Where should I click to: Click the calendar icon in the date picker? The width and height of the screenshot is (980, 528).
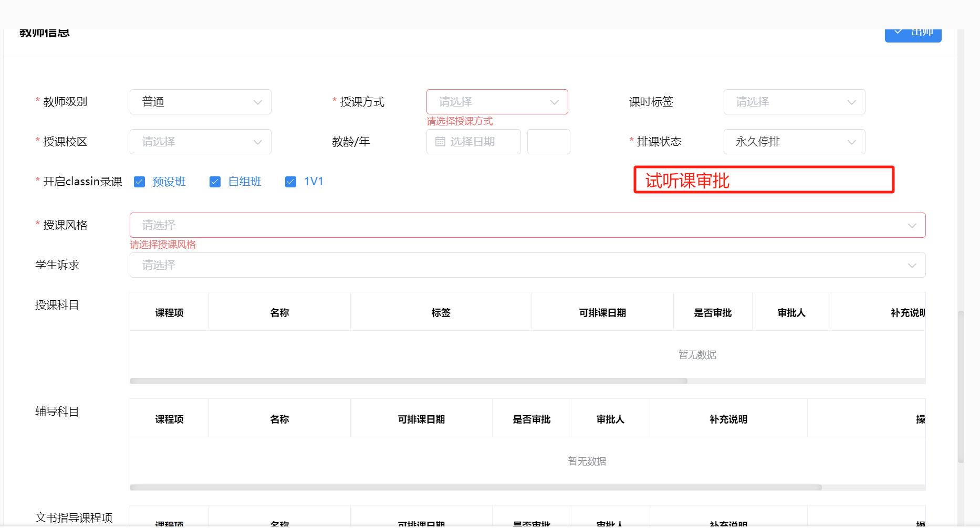point(440,142)
